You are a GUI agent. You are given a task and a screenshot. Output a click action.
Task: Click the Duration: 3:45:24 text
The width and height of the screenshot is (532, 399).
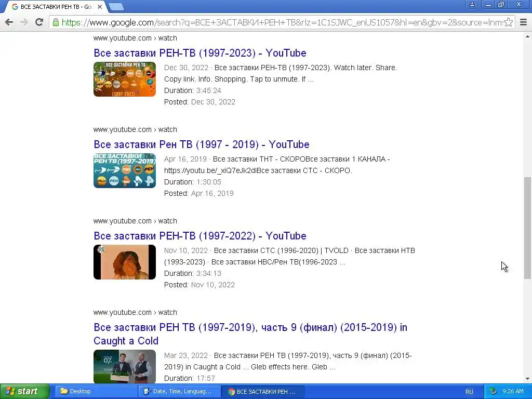pyautogui.click(x=192, y=90)
